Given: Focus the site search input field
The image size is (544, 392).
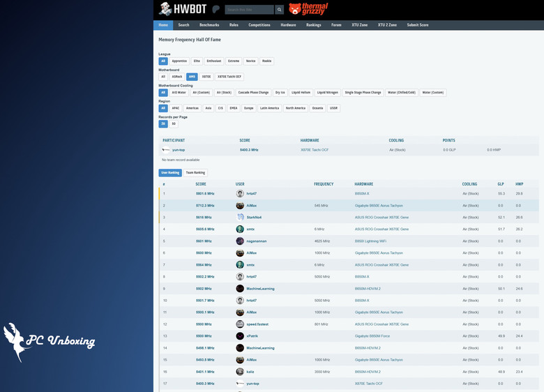Looking at the screenshot, I should [250, 10].
